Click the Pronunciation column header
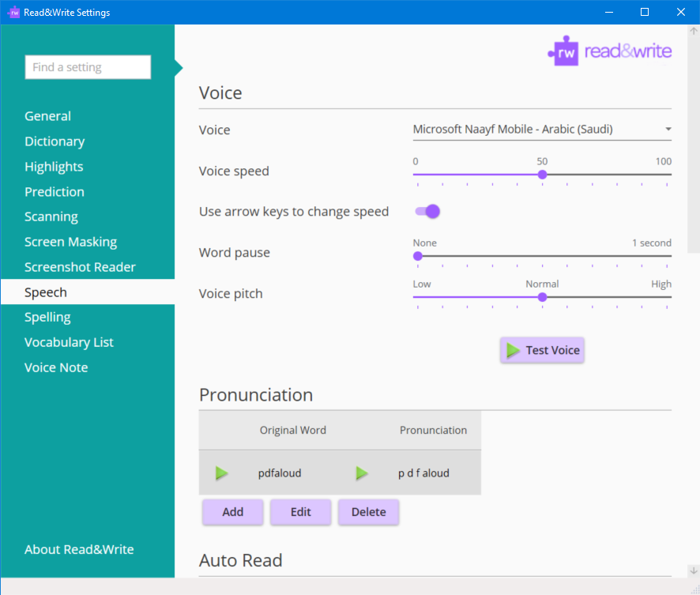This screenshot has width=700, height=595. tap(433, 431)
